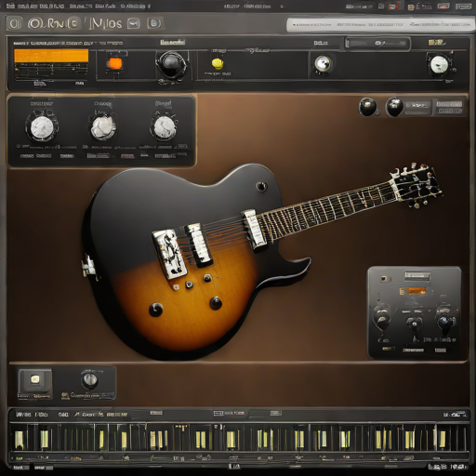Click a key on the bottom keyboard strip

pyautogui.click(x=20, y=440)
